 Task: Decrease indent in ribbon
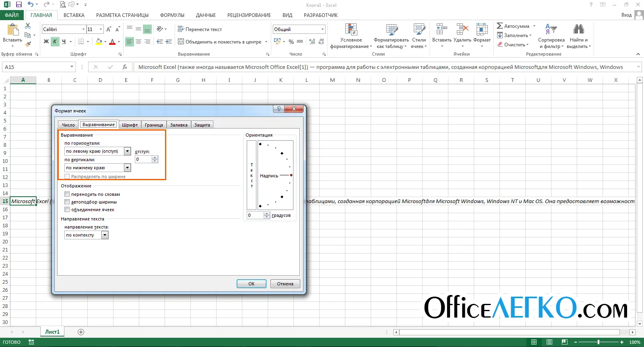pyautogui.click(x=160, y=42)
